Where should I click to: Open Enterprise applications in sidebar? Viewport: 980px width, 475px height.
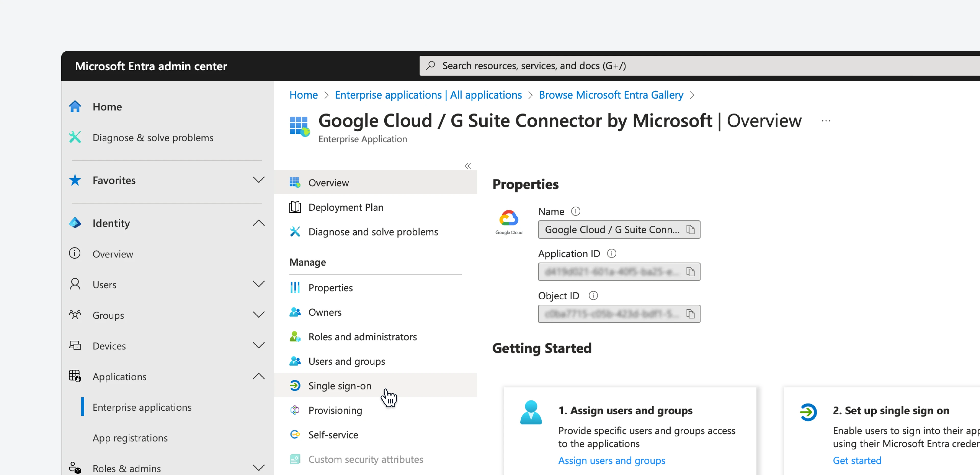142,407
